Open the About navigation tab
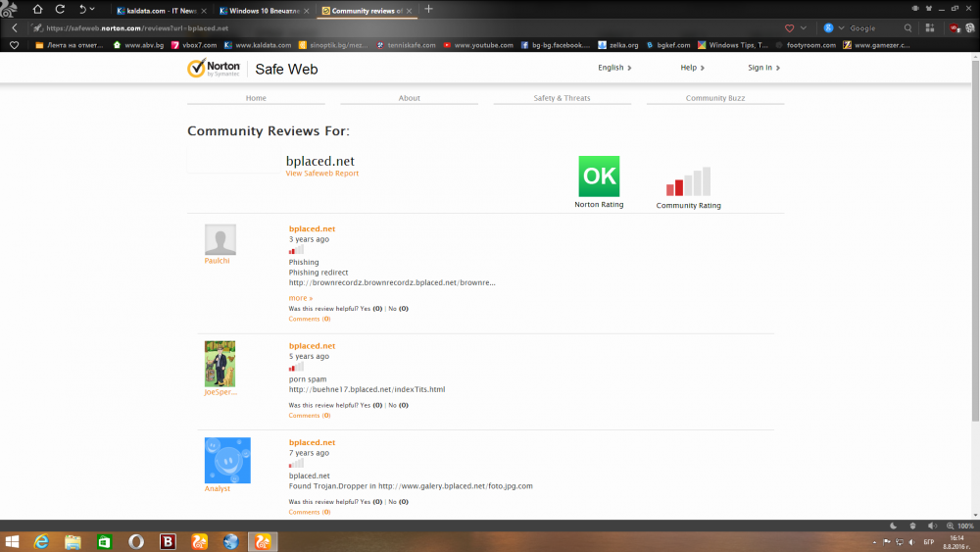The height and width of the screenshot is (552, 980). [410, 98]
